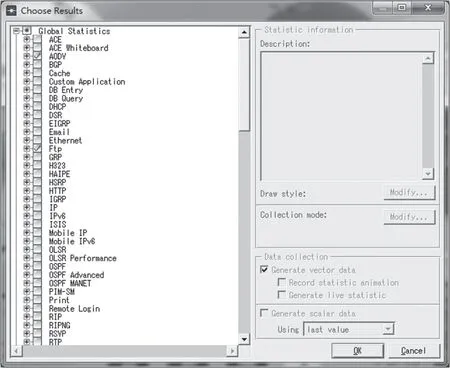This screenshot has height=368, width=450.
Task: Select OLSR Performance in the tree
Action: click(x=83, y=258)
